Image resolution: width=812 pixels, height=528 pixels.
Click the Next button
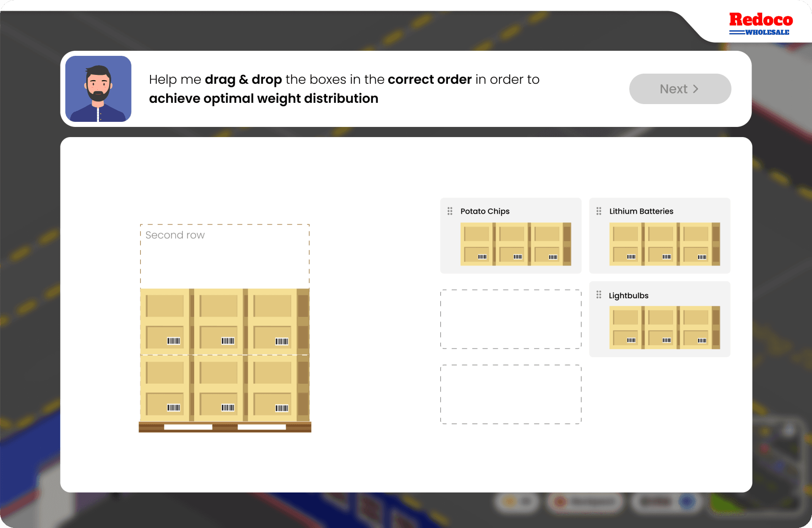(x=680, y=89)
